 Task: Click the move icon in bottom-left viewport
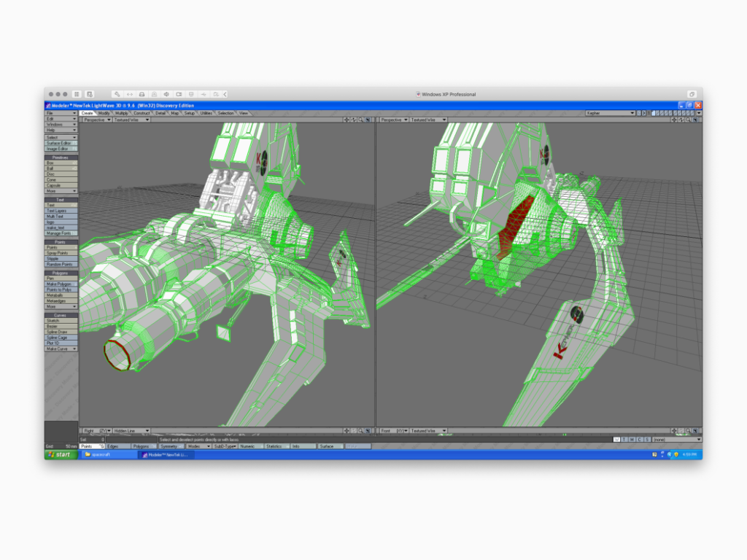347,431
